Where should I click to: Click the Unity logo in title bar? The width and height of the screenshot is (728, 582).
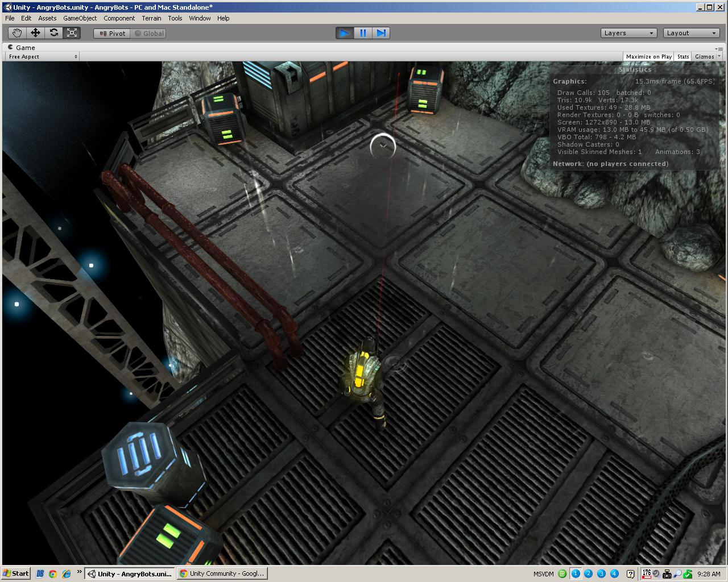point(8,7)
